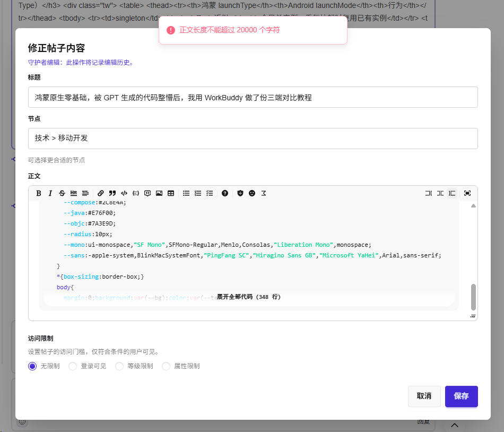Click the --java:#E76F00; code line
Screen dimensions: 504x432
[90, 213]
